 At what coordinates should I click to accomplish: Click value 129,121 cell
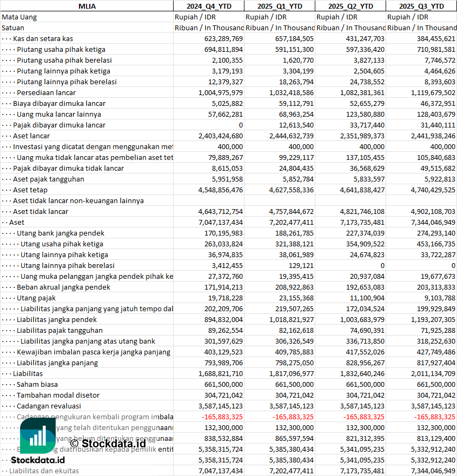(301, 266)
